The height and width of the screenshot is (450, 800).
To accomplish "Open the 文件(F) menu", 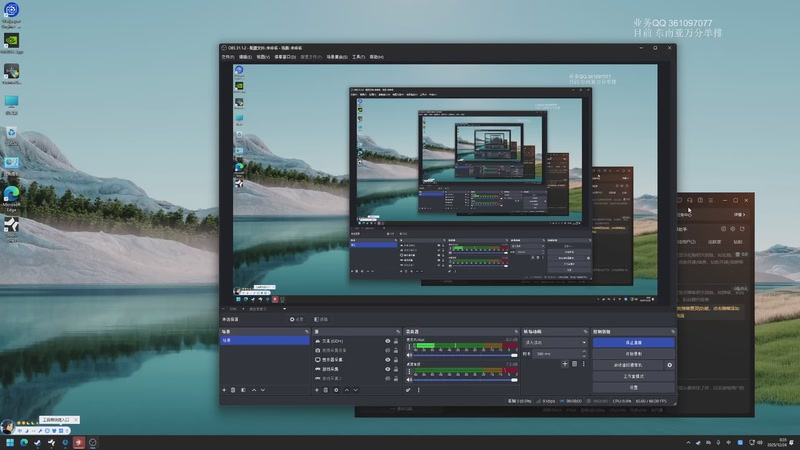I will (x=228, y=57).
